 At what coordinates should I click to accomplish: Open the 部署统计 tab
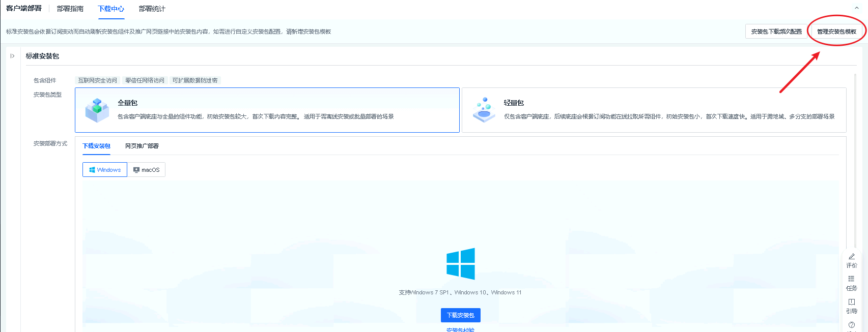[152, 9]
